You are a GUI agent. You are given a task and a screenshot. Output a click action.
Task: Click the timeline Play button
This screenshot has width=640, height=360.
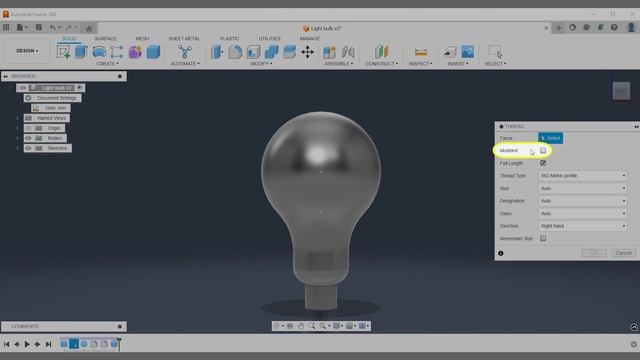coord(27,344)
